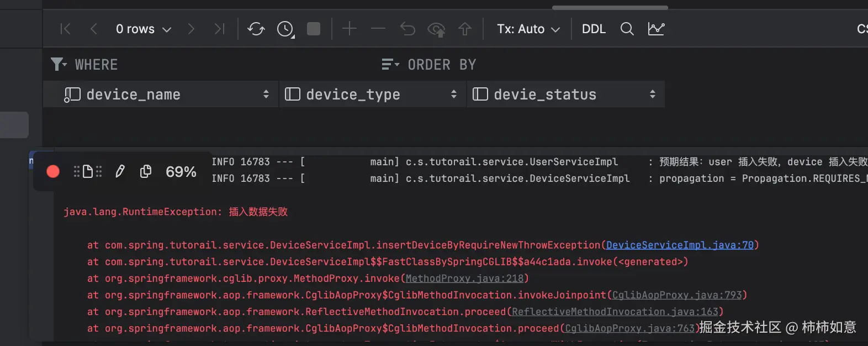Open DeviceServiceImpl.java:70 stack trace link
This screenshot has height=346, width=868.
pyautogui.click(x=680, y=245)
